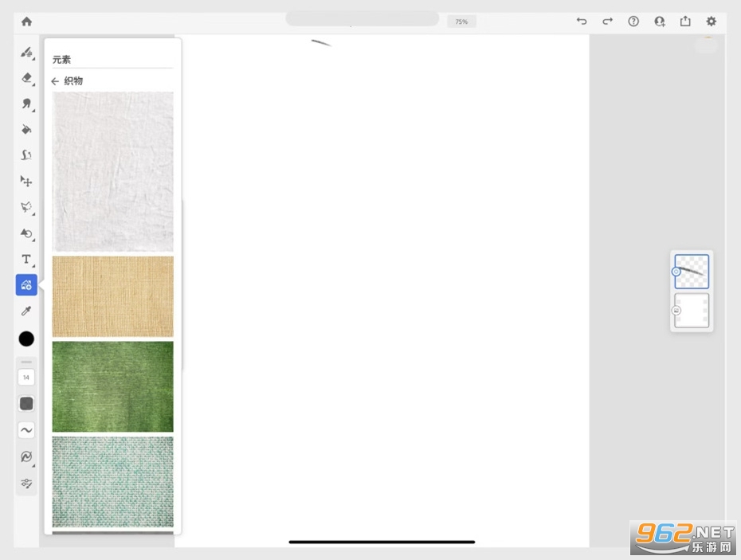
Task: Select the Text tool
Action: tap(26, 259)
